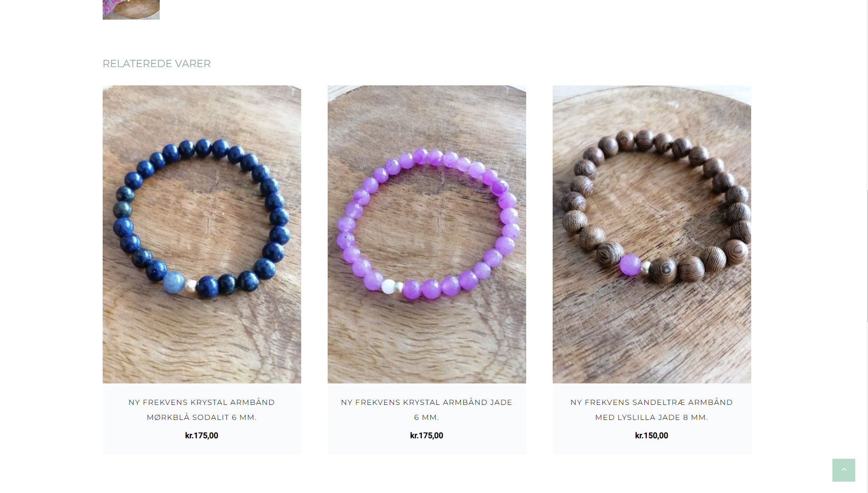Image resolution: width=868 pixels, height=493 pixels.
Task: Open the Krystal Armbånd Jade 6 mm. title
Action: 427,409
